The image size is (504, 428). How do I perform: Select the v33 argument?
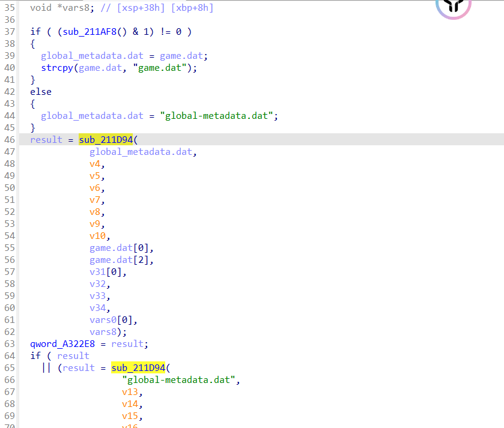pos(97,296)
